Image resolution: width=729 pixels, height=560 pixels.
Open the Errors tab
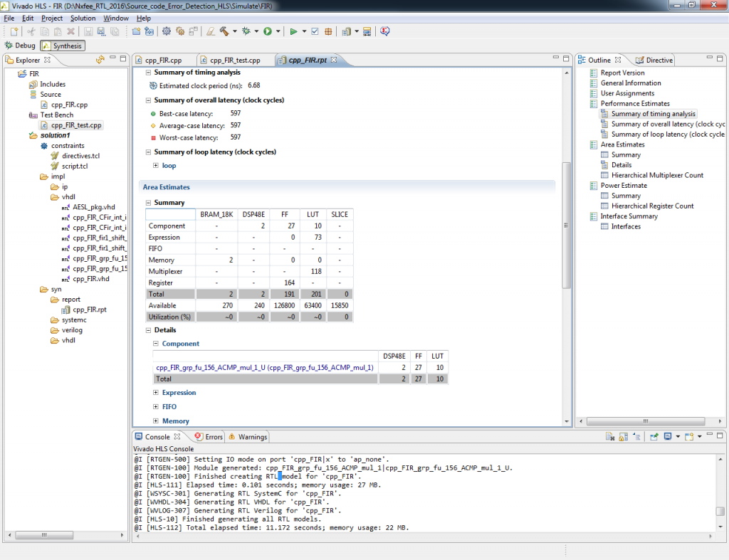pyautogui.click(x=209, y=437)
